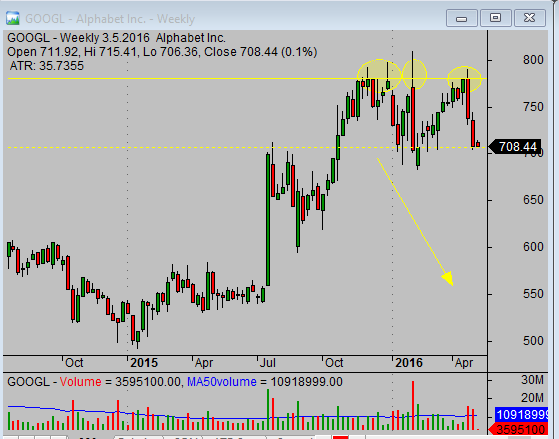The height and width of the screenshot is (439, 559).
Task: Click the 'Oct' label left of 2015
Action: click(74, 363)
